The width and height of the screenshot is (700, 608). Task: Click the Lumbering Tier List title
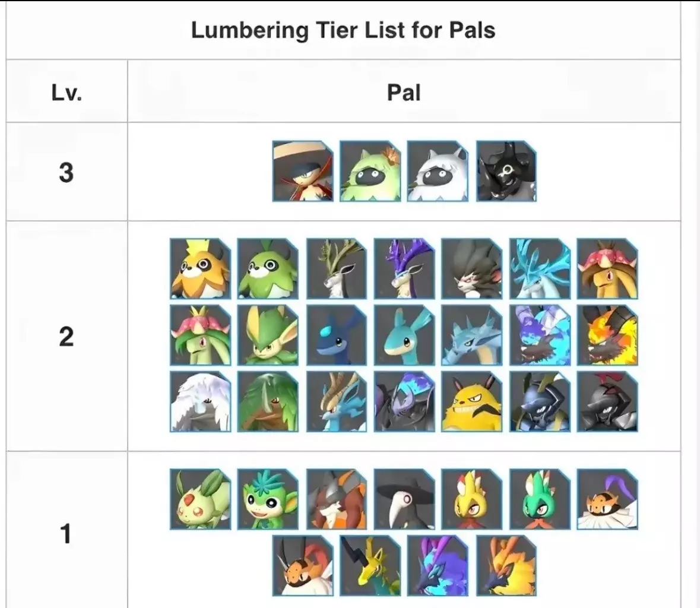pyautogui.click(x=343, y=30)
